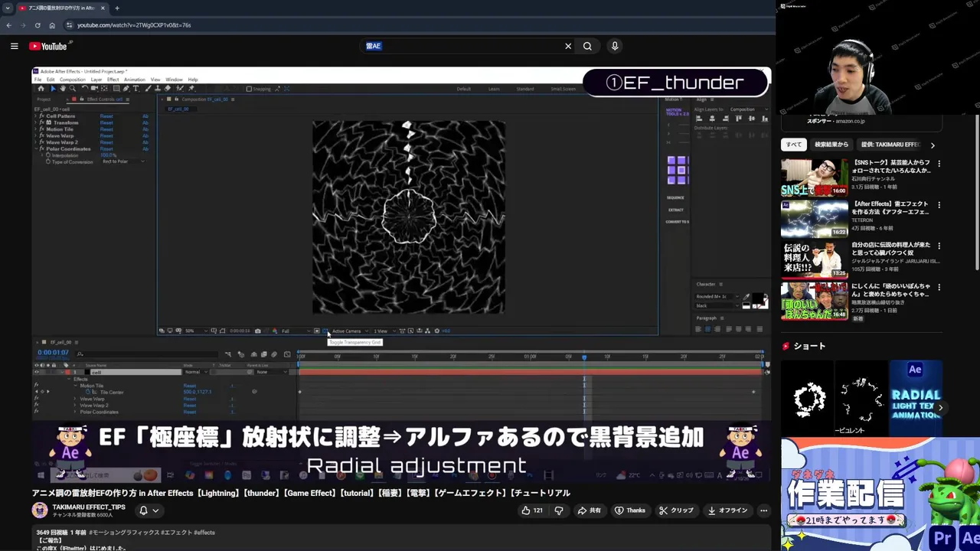Select the After Effects Home tool icon
Image resolution: width=980 pixels, height=551 pixels.
click(x=41, y=89)
